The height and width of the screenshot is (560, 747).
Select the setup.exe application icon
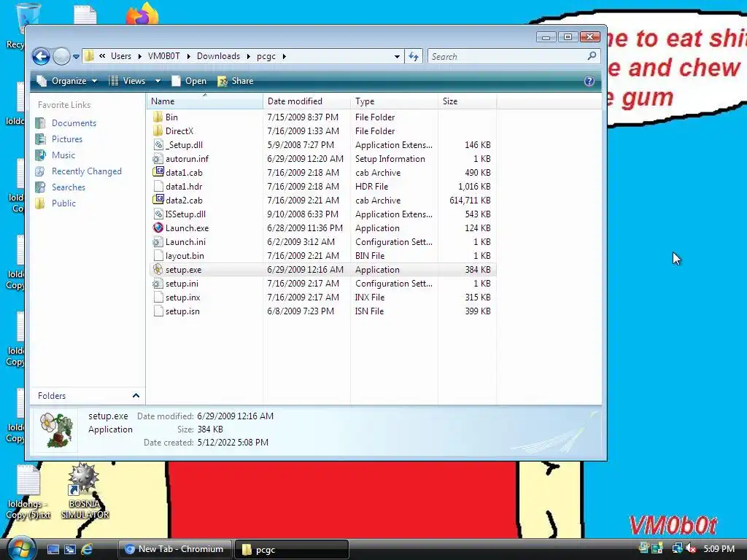pos(158,270)
